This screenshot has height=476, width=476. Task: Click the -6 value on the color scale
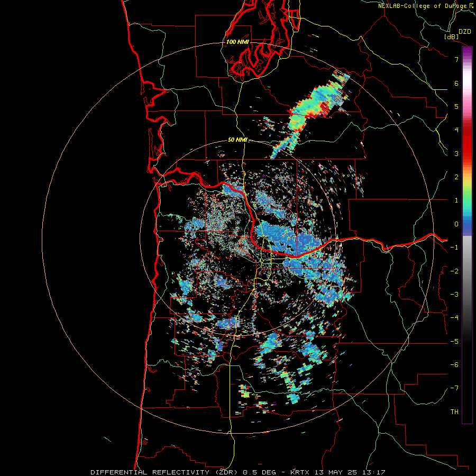pos(454,365)
